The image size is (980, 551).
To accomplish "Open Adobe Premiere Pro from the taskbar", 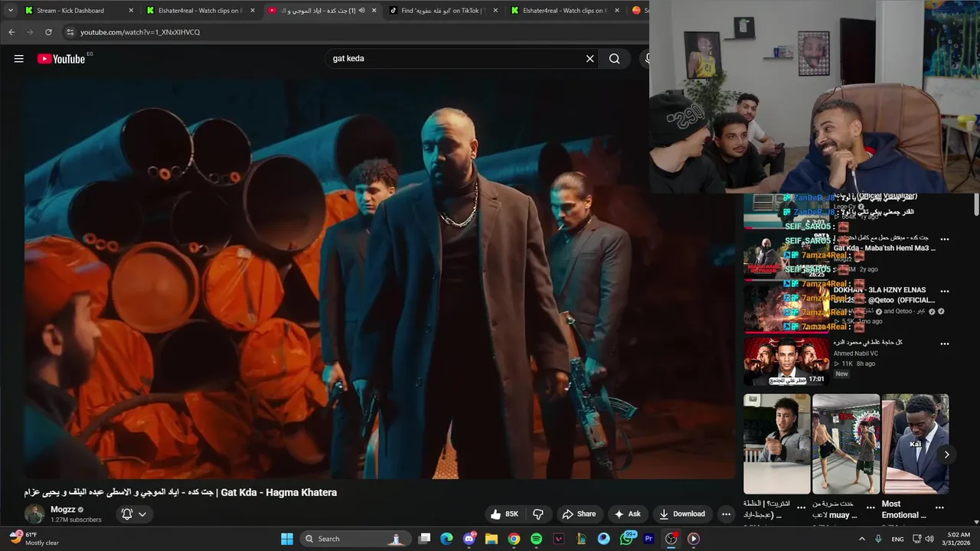I will pos(648,539).
